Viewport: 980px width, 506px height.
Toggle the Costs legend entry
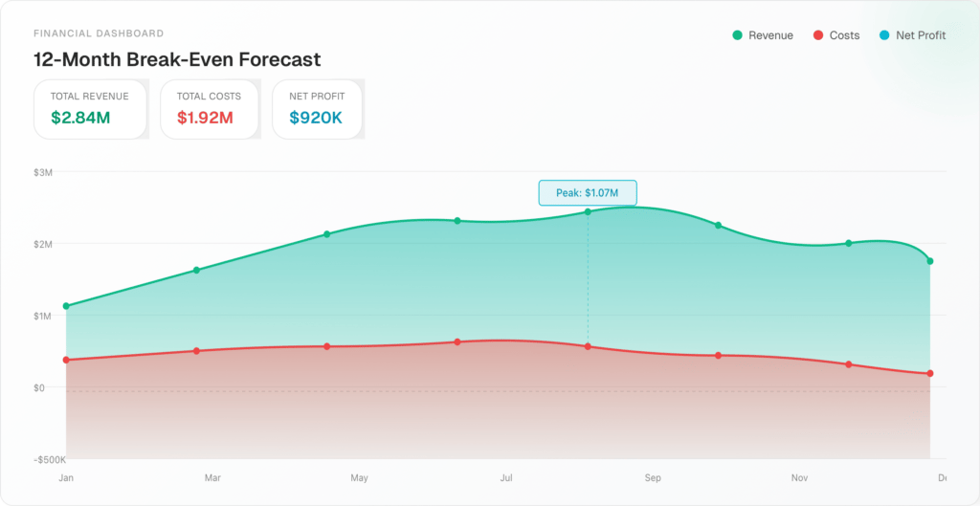(x=836, y=35)
